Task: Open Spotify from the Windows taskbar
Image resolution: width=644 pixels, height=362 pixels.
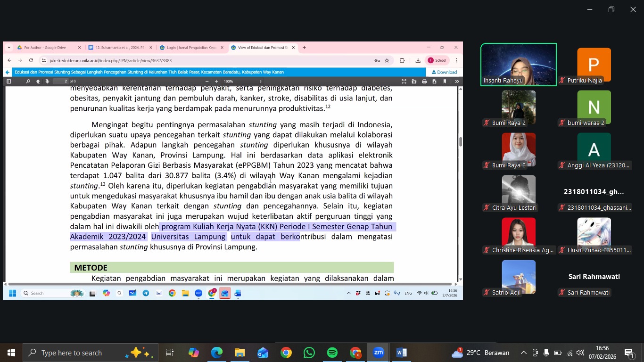Action: (x=332, y=353)
